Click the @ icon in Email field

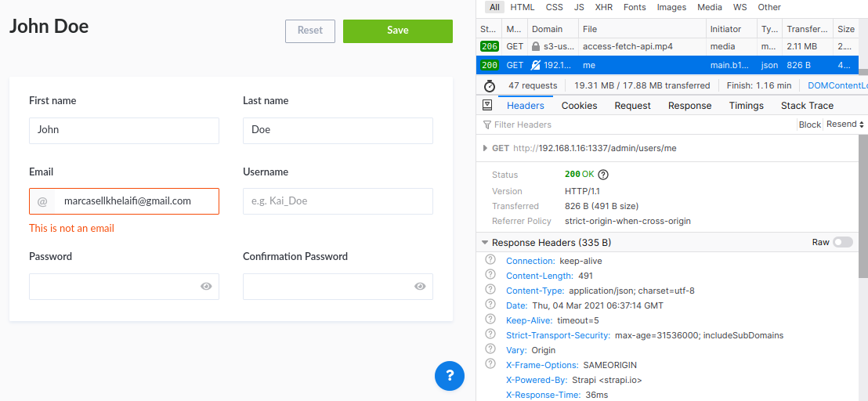[x=42, y=201]
